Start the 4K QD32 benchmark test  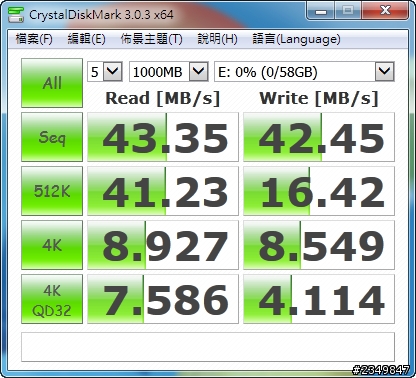[52, 299]
